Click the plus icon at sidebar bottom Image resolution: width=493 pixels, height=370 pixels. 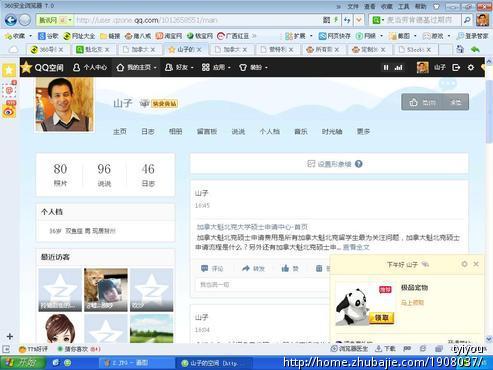tap(9, 336)
